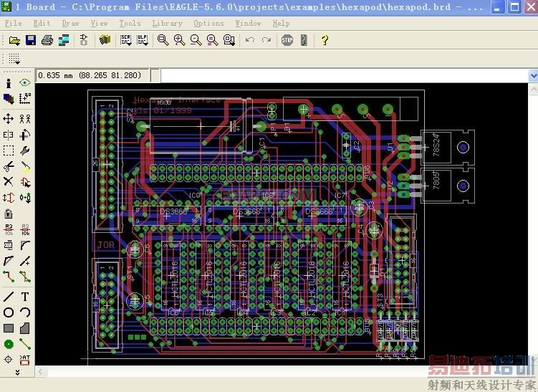Expand more tools with the double chevron
The height and width of the screenshot is (392, 538).
click(x=17, y=372)
